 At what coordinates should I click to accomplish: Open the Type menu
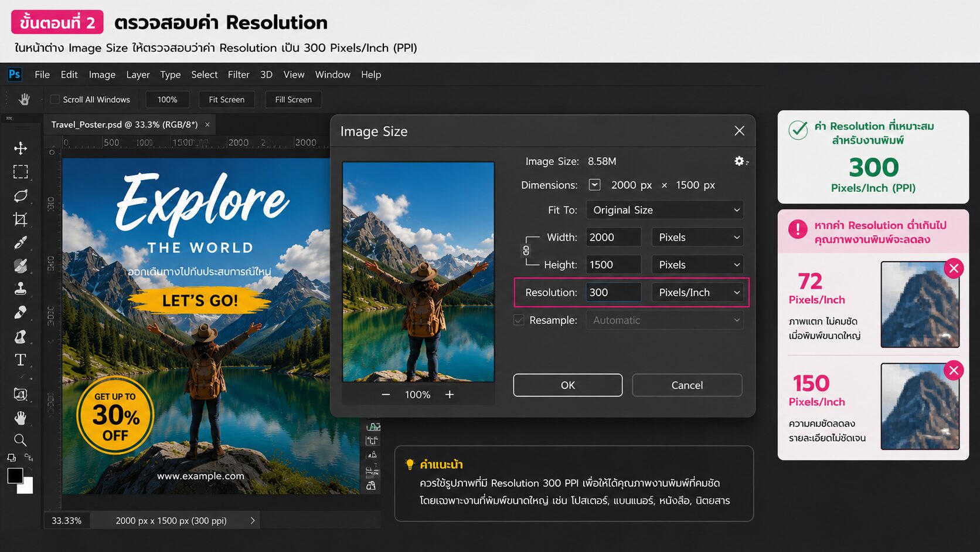click(x=171, y=74)
